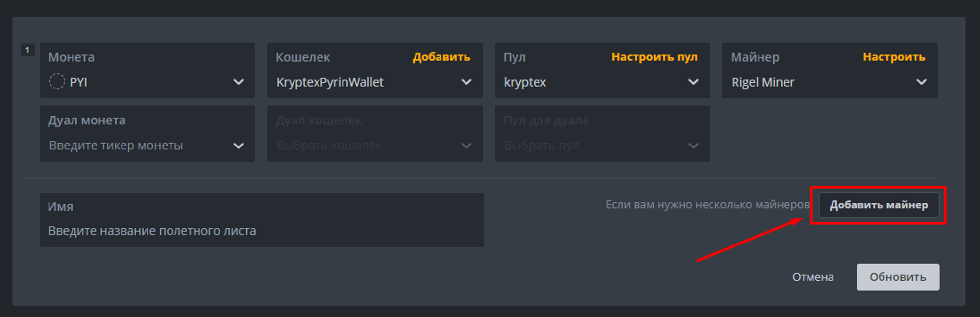Click the chevron arrow in Майнер field
Image resolution: width=980 pixels, height=317 pixels.
(x=921, y=82)
